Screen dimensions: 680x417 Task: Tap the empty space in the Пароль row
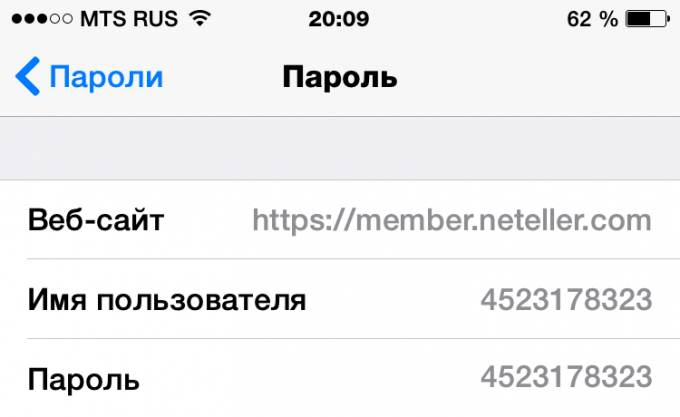pyautogui.click(x=310, y=378)
